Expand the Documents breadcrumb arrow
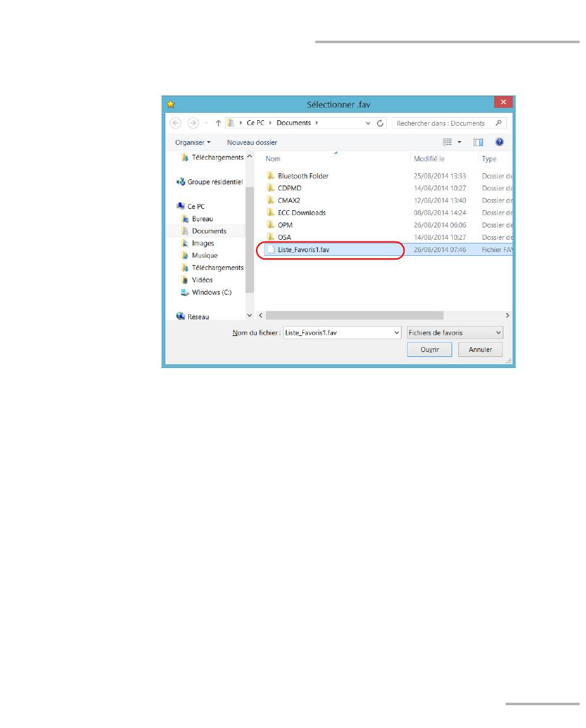The width and height of the screenshot is (586, 728). pyautogui.click(x=316, y=123)
